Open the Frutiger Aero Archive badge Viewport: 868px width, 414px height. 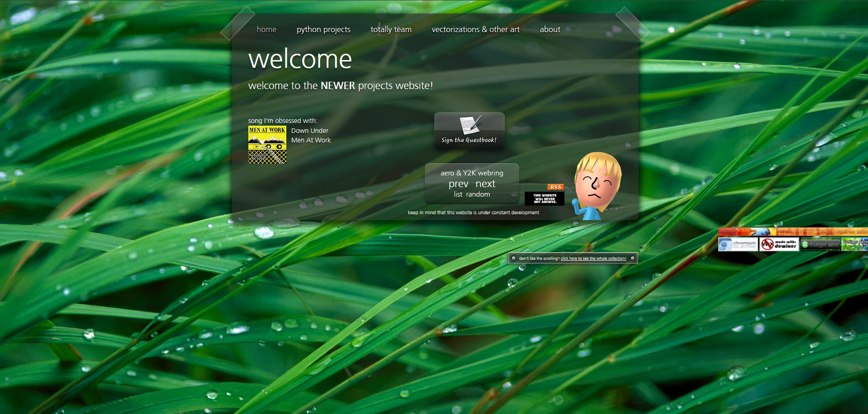(854, 245)
